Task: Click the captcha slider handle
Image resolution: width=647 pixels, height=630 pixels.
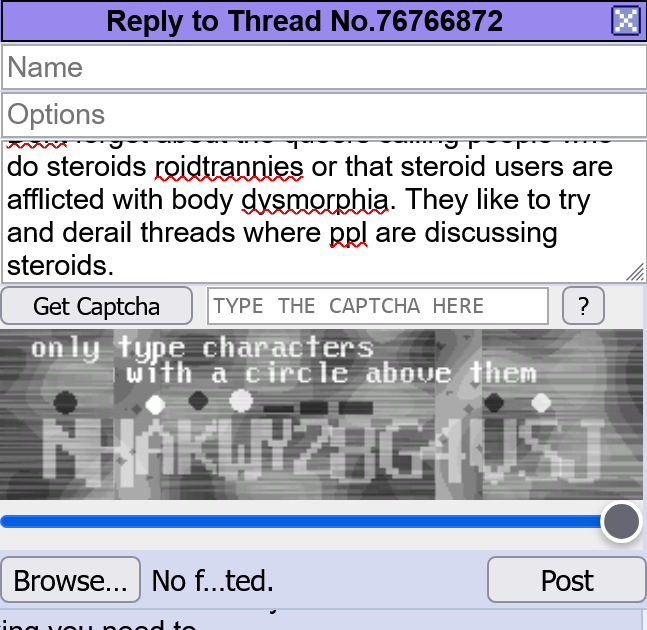Action: (x=621, y=521)
